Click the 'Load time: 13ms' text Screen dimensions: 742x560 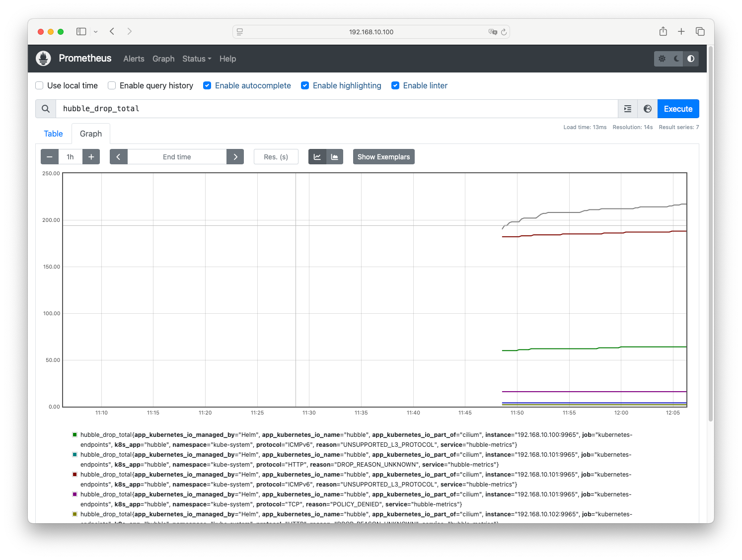(585, 127)
